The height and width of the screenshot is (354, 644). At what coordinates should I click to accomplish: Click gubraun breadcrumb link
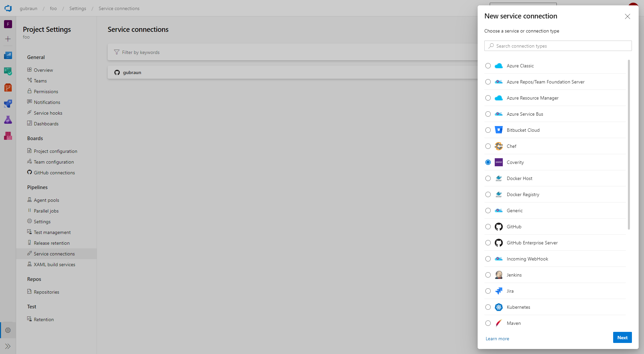click(29, 8)
